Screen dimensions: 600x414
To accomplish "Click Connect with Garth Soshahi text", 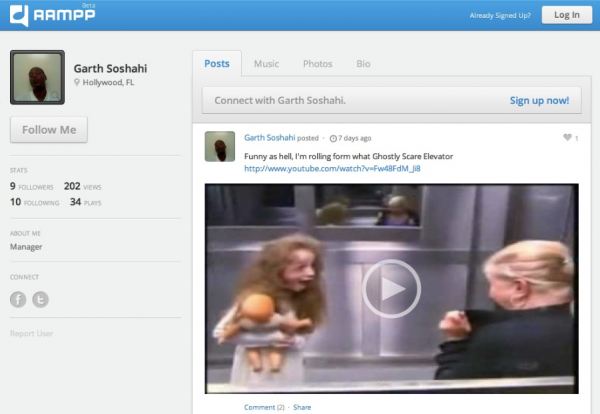I will (280, 101).
